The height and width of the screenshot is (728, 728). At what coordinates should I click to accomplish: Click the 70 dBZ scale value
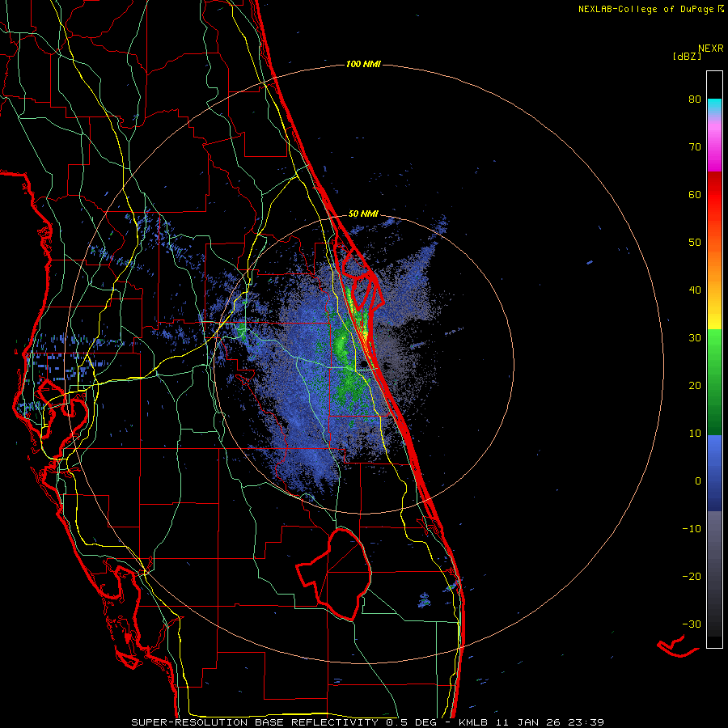[695, 147]
